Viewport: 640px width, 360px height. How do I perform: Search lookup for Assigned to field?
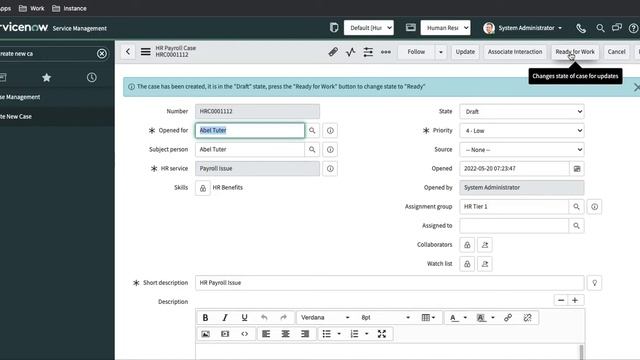click(x=576, y=226)
